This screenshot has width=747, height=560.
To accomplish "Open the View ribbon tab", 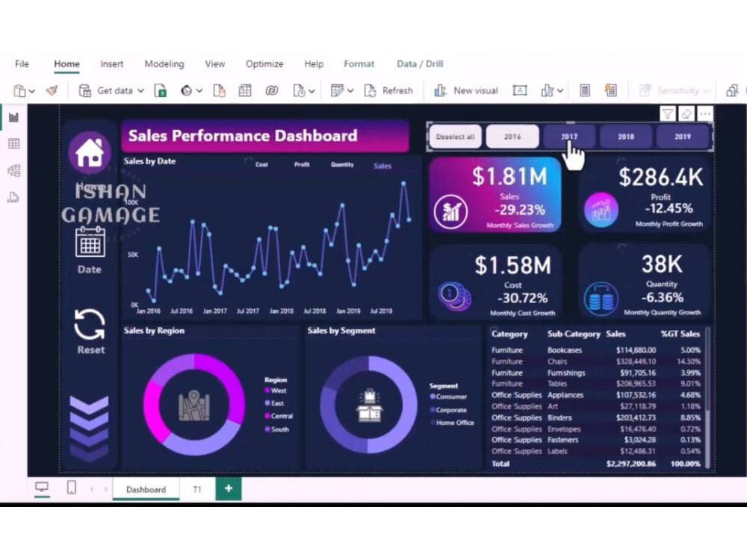I will [215, 63].
